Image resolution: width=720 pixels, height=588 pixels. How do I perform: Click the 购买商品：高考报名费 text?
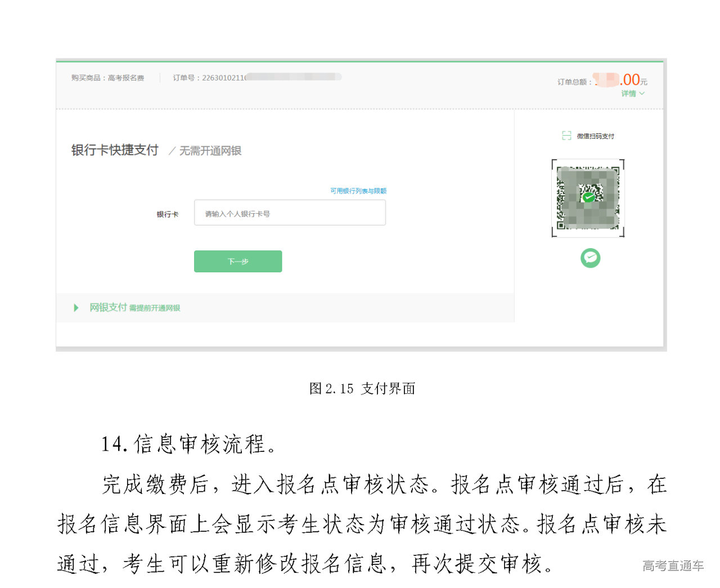click(107, 78)
